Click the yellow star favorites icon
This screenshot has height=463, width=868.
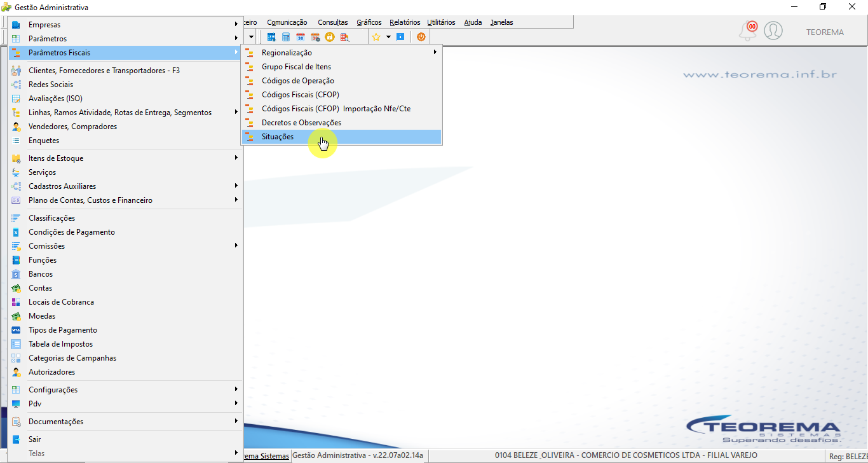point(376,37)
